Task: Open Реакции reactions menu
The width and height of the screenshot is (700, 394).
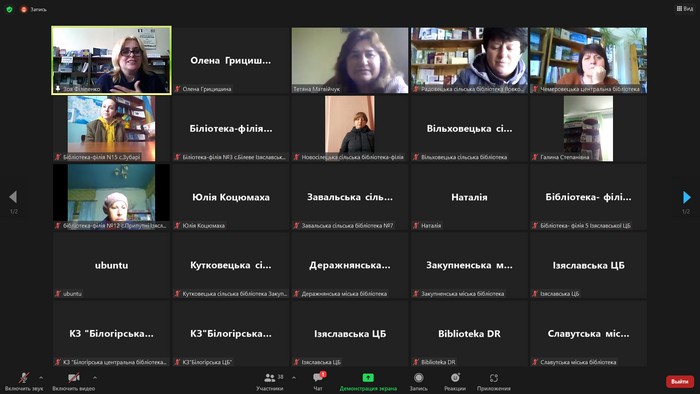Action: pos(455,382)
